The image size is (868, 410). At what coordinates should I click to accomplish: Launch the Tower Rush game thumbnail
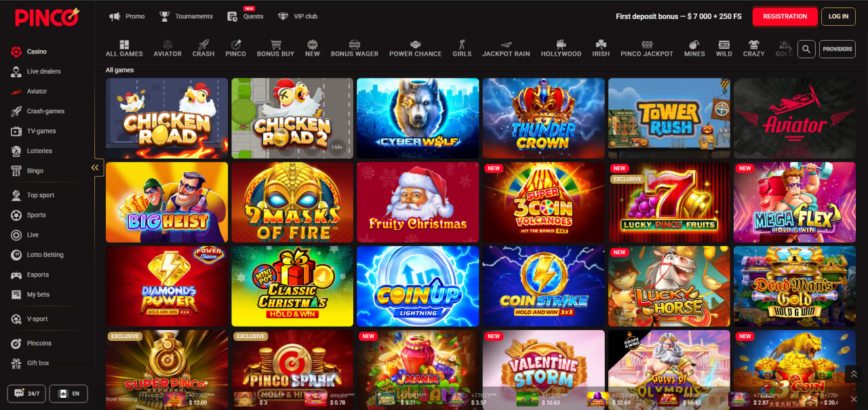click(669, 119)
